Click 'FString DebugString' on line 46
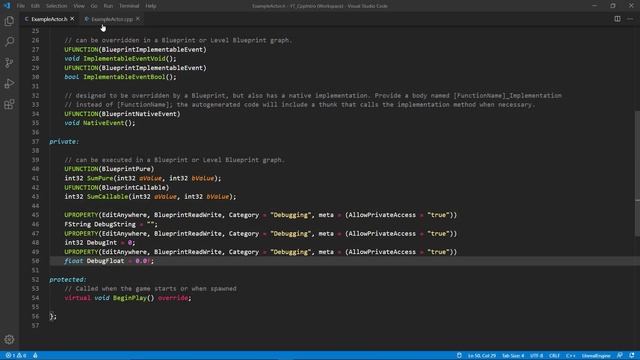 [100, 224]
